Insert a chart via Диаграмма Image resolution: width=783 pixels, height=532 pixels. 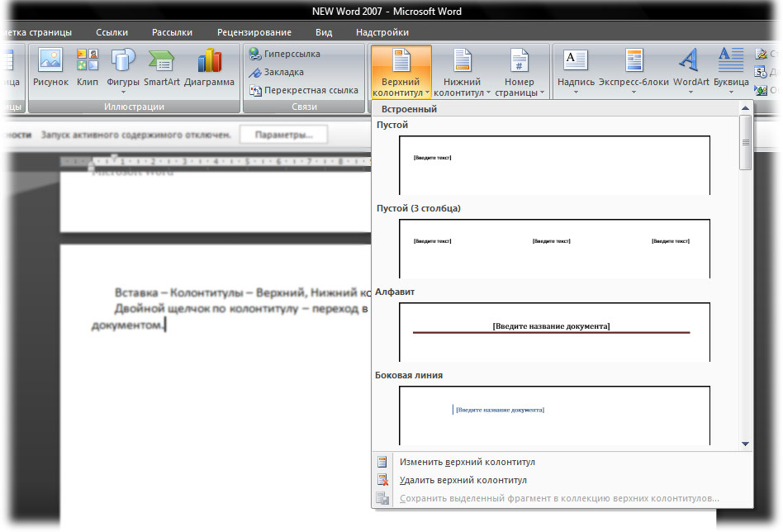point(209,68)
